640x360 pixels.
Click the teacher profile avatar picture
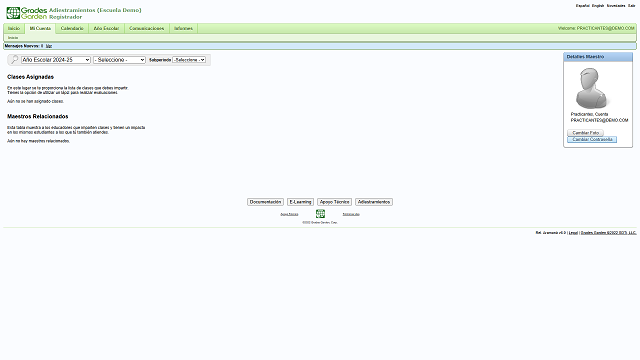591,88
